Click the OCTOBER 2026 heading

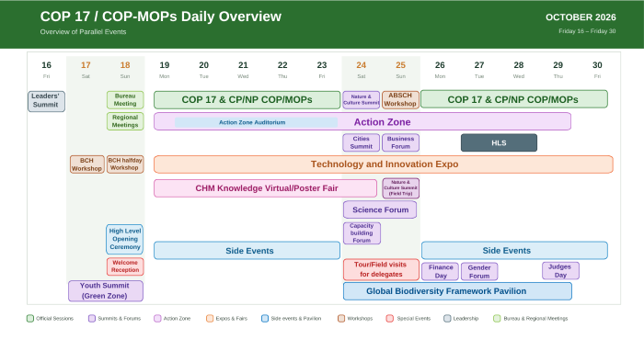coord(581,17)
